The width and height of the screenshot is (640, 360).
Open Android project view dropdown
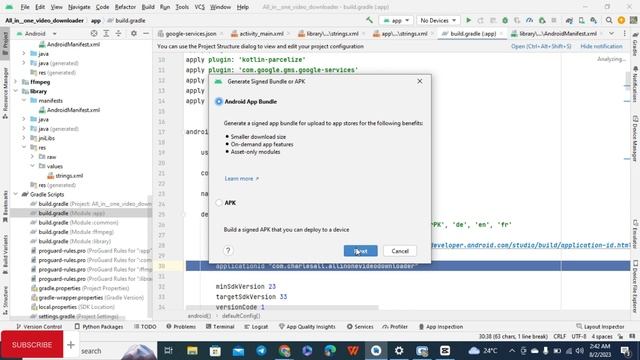click(36, 33)
